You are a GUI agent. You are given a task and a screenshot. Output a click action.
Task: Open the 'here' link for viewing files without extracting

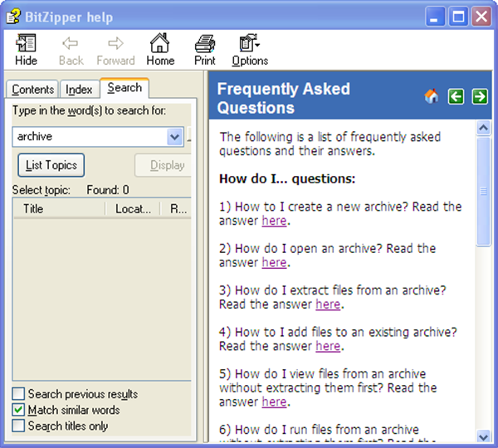pos(274,402)
